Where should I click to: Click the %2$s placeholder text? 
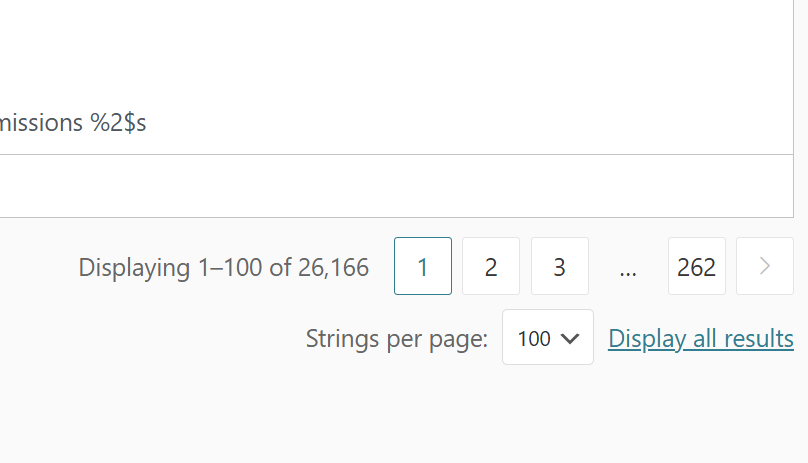118,123
